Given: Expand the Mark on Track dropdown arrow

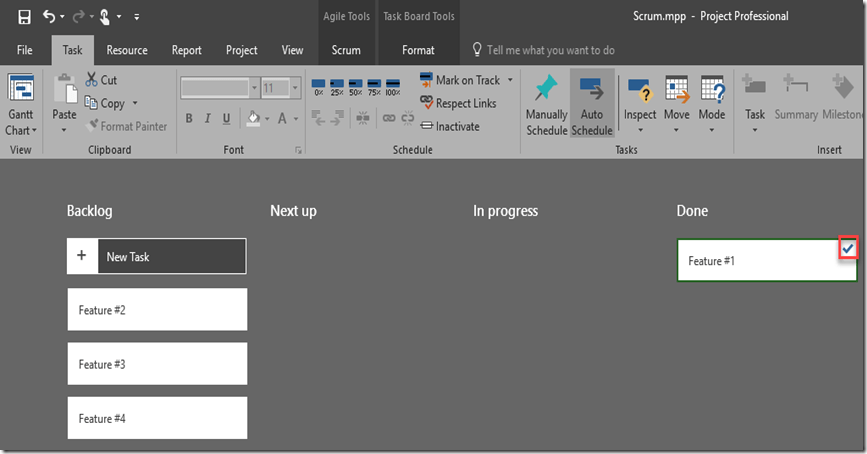Looking at the screenshot, I should [510, 80].
